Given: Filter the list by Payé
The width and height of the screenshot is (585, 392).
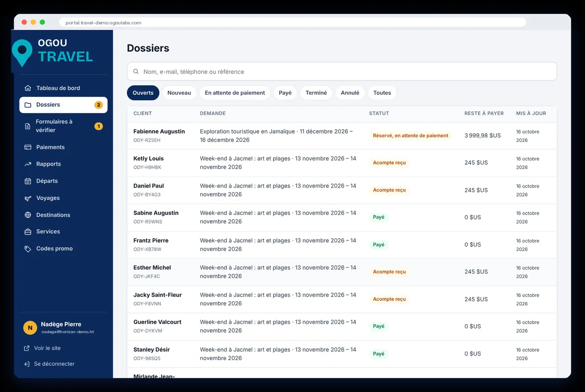Looking at the screenshot, I should 285,93.
